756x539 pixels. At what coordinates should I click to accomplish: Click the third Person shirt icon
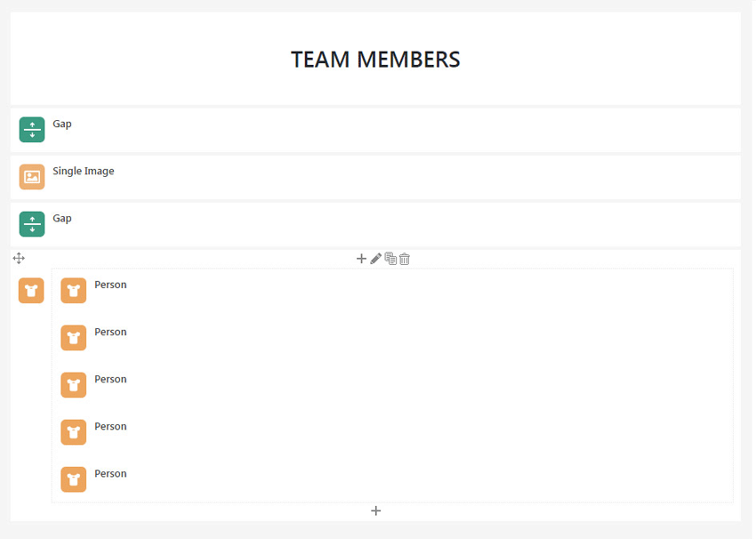[x=74, y=385]
